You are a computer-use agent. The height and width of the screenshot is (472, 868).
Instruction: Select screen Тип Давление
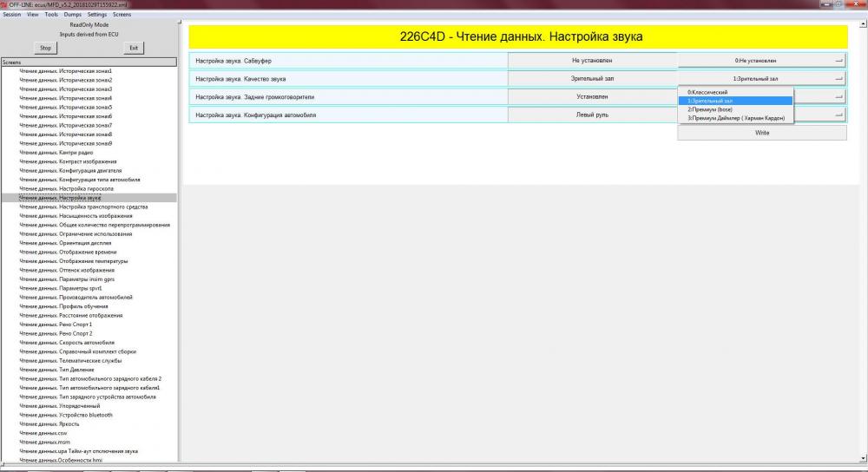[56, 370]
